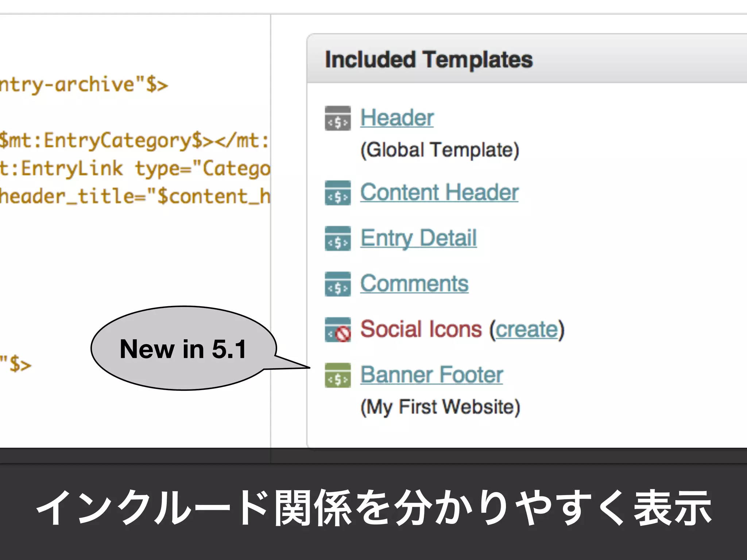Click the red Social Icons label

coord(421,330)
